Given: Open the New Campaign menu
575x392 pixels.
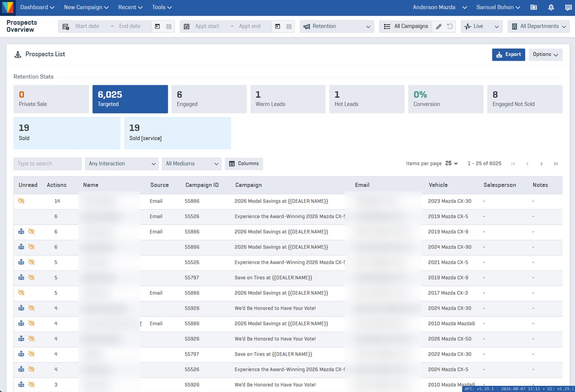Looking at the screenshot, I should pyautogui.click(x=86, y=7).
